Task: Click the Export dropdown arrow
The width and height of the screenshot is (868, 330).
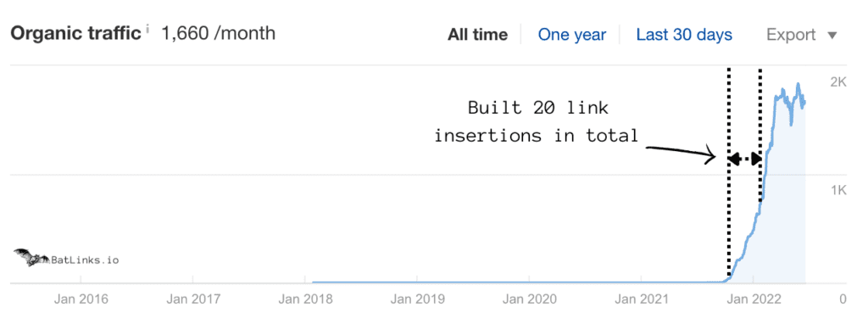Action: (832, 36)
